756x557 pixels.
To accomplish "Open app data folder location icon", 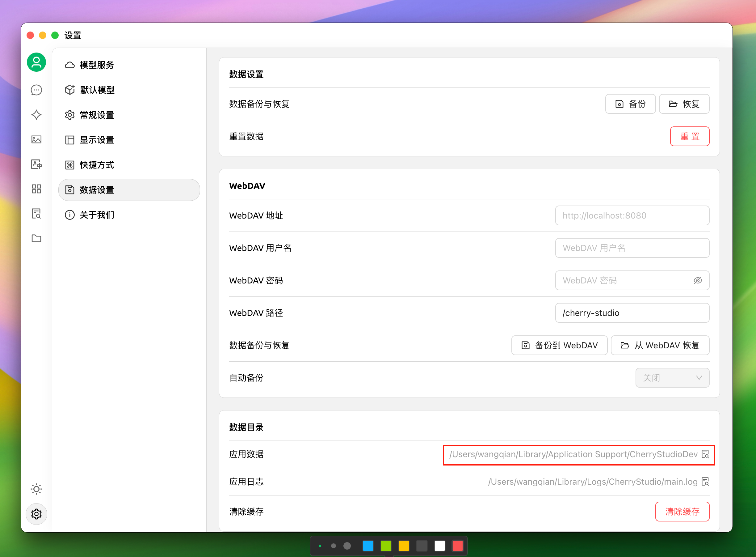I will (705, 454).
